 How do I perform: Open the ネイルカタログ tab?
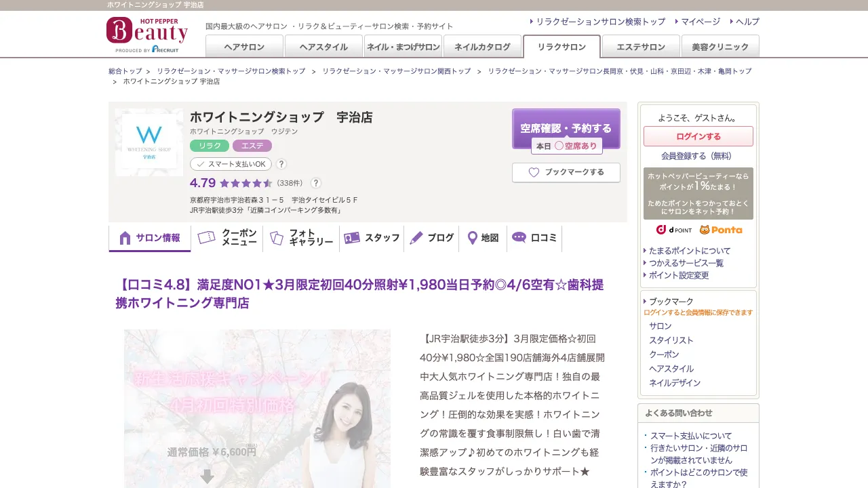pos(482,46)
